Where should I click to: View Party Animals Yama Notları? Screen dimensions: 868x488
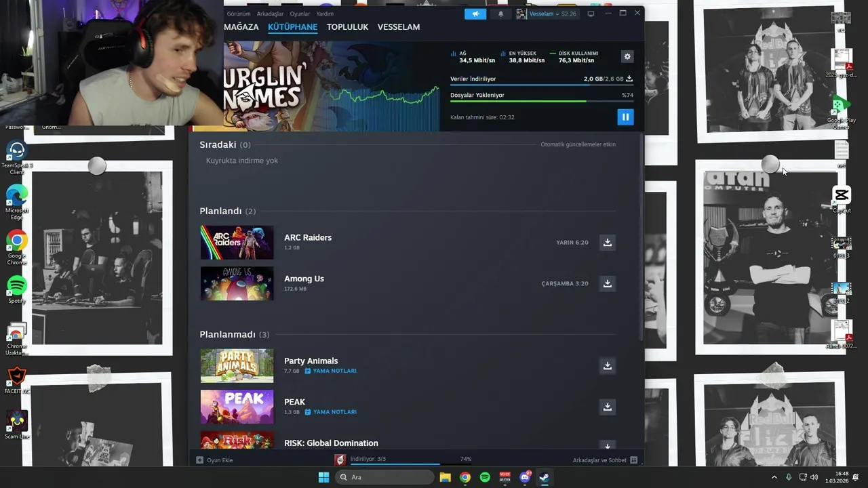pyautogui.click(x=331, y=371)
